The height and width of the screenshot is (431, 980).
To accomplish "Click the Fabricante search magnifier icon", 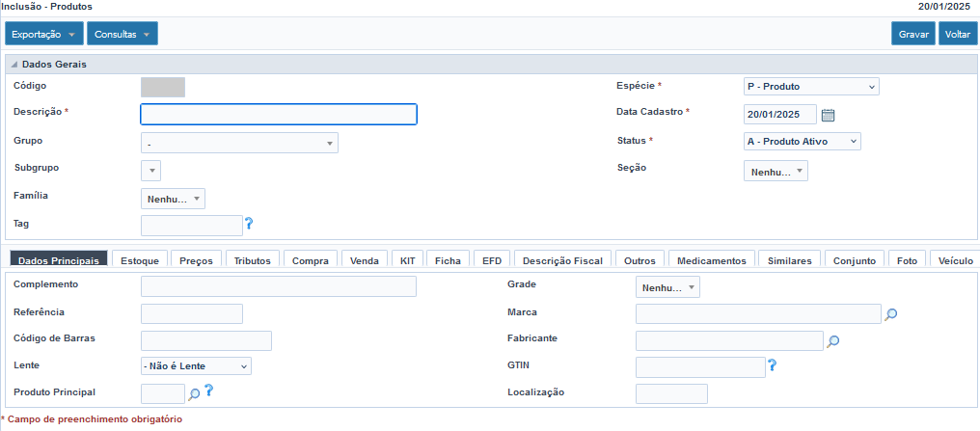I will pyautogui.click(x=833, y=340).
